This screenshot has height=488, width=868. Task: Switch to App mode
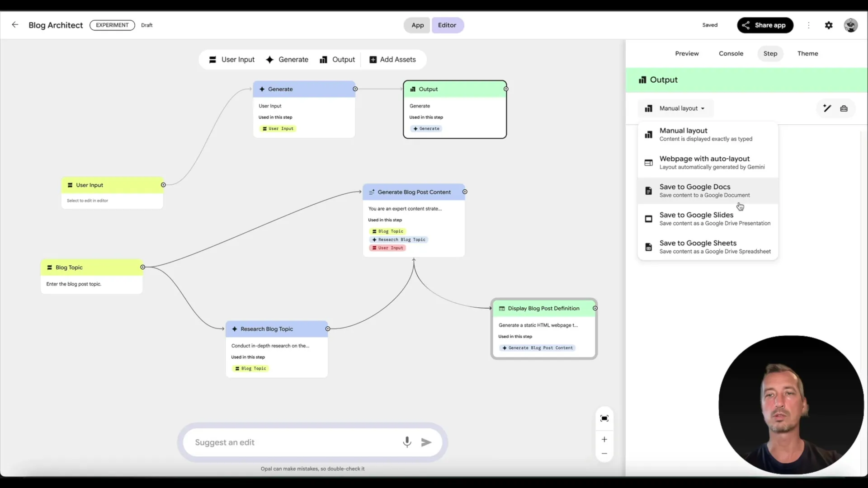[417, 25]
